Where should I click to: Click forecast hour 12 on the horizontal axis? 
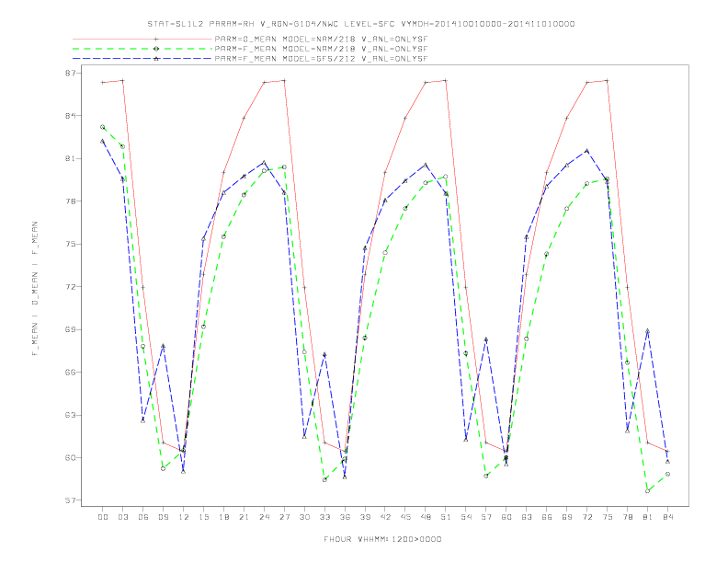(x=184, y=517)
